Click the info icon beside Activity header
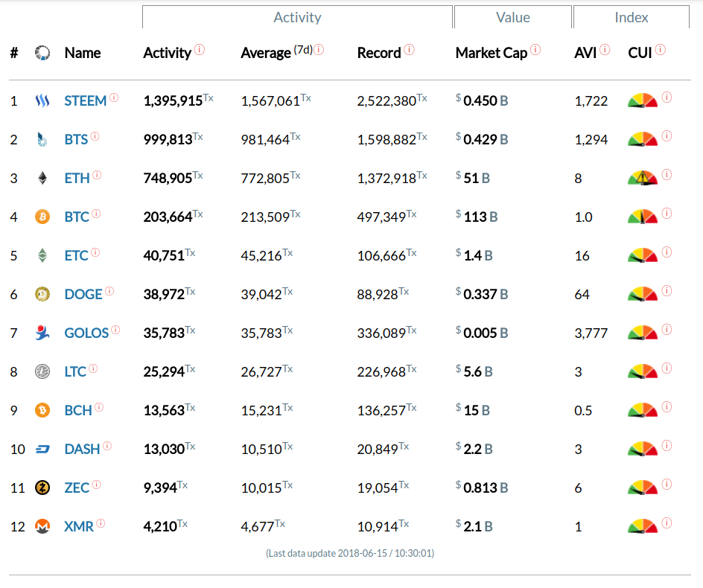The height and width of the screenshot is (588, 703). (x=200, y=49)
